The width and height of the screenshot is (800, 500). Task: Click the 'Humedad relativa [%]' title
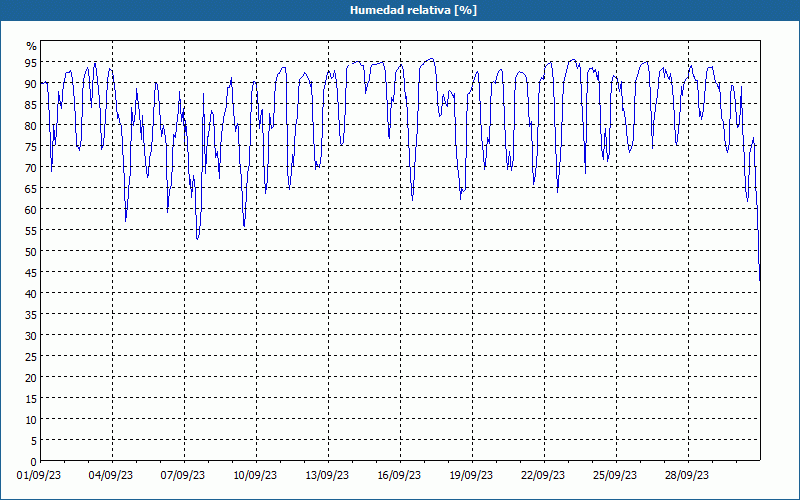(413, 10)
